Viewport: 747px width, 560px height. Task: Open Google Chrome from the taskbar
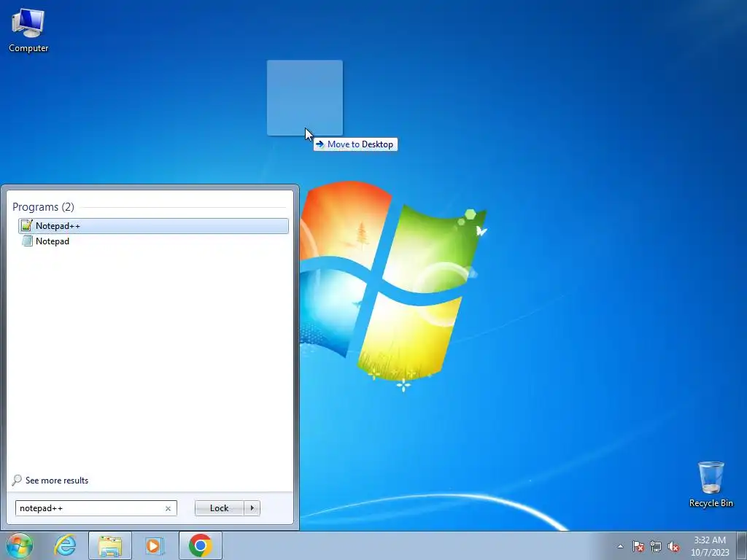(x=200, y=545)
